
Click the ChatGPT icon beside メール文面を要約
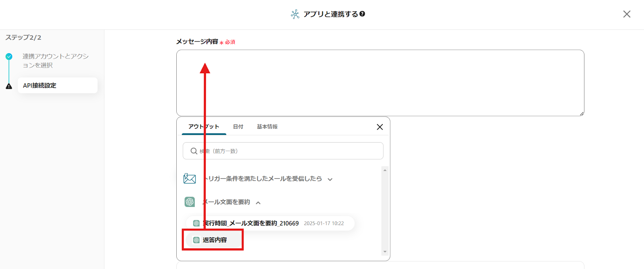tap(190, 202)
